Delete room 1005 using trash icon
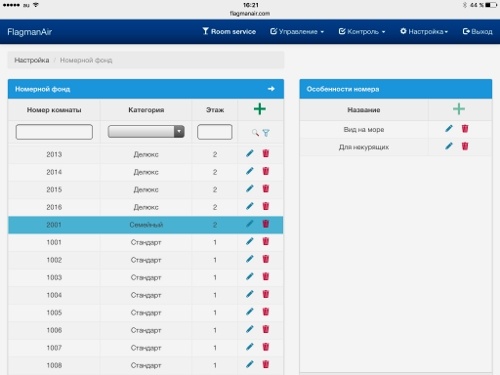The width and height of the screenshot is (500, 375). tap(266, 312)
